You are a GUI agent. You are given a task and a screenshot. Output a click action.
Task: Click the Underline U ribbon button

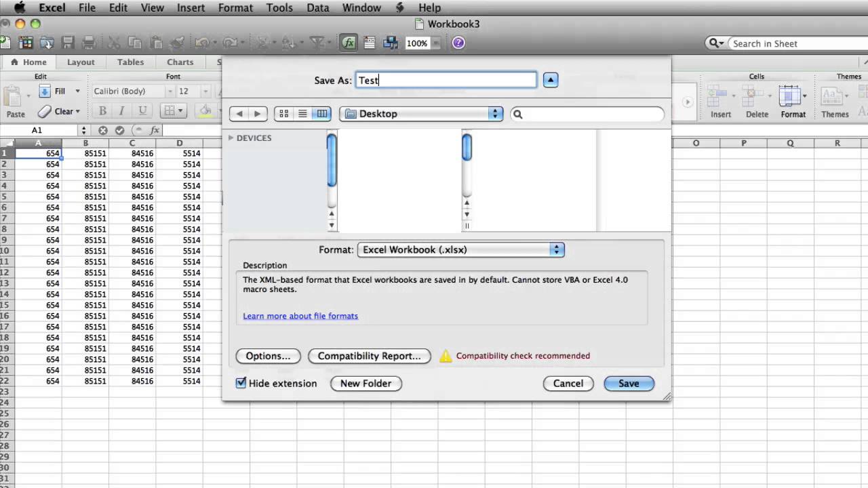[x=142, y=110]
